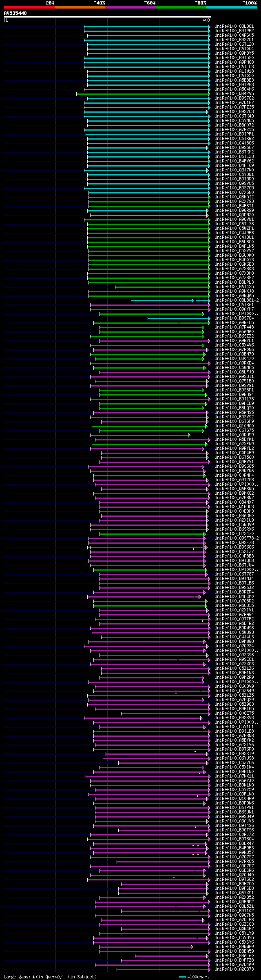Click the red 20% identity legend segment
This screenshot has height=980, width=261.
coord(29,7)
